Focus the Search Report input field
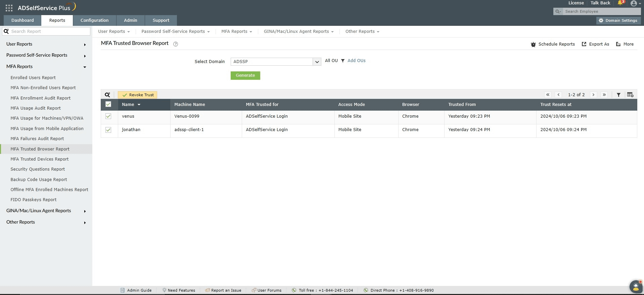 50,32
